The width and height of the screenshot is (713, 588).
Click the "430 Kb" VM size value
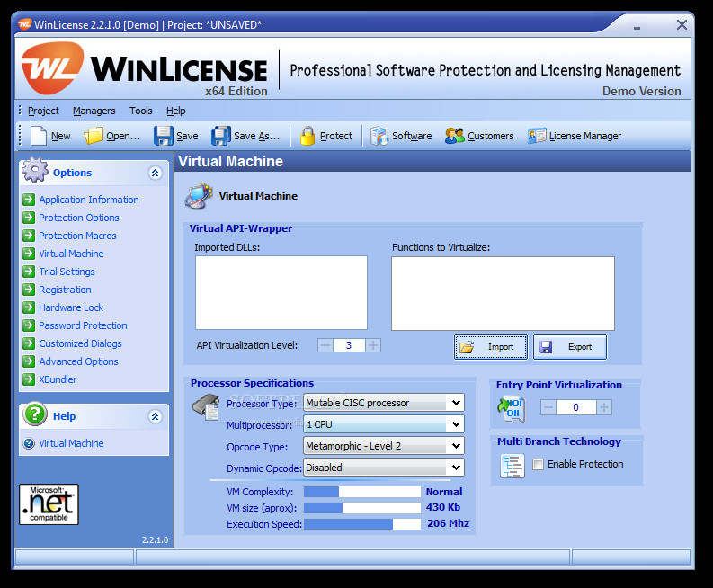click(443, 507)
